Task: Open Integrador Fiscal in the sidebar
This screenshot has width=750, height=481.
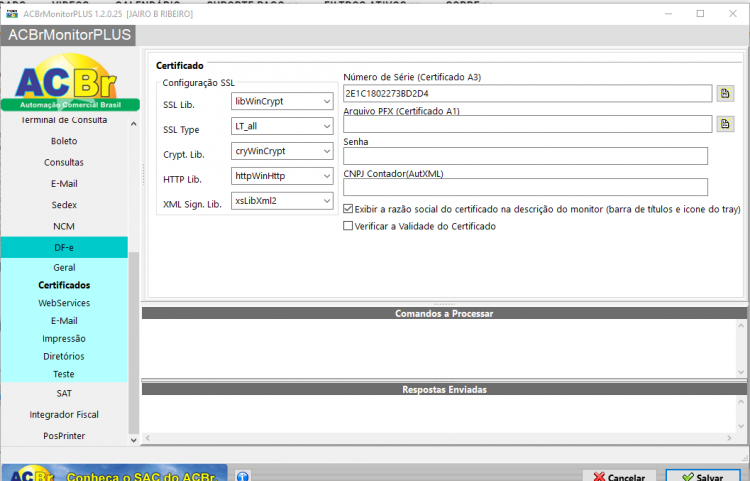Action: click(64, 415)
